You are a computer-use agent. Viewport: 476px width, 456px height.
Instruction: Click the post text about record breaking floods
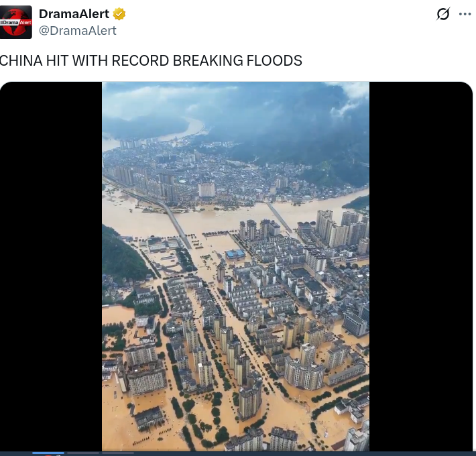151,60
